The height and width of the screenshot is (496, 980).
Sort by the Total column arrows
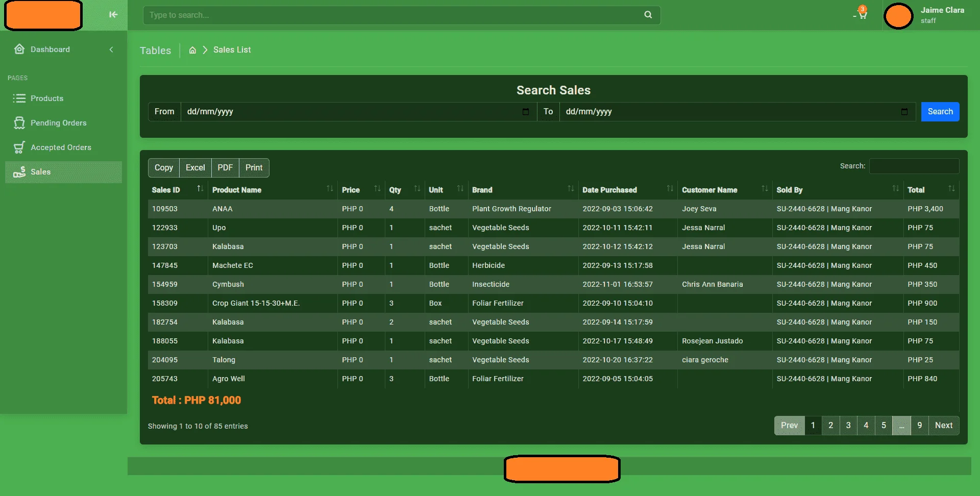pyautogui.click(x=951, y=189)
